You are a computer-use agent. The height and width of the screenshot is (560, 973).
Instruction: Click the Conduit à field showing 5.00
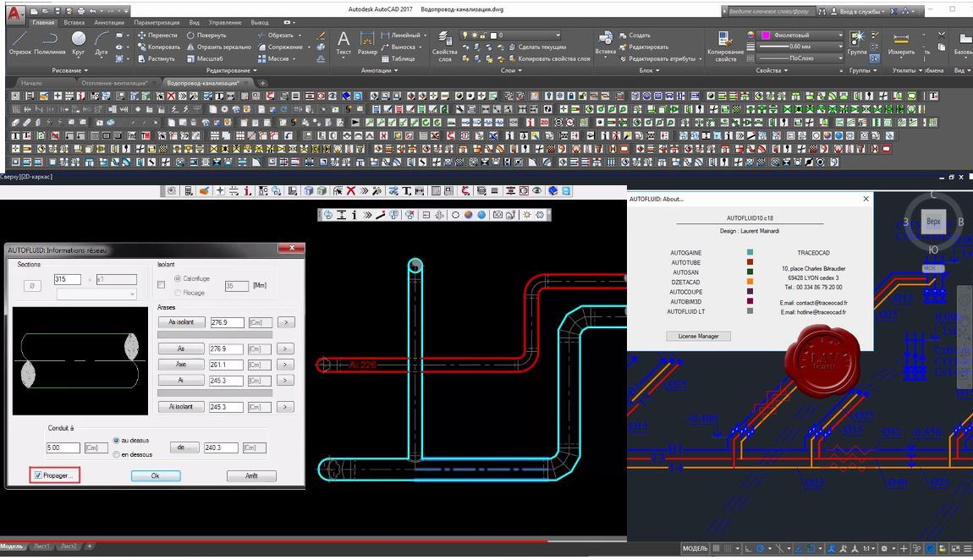pos(63,447)
